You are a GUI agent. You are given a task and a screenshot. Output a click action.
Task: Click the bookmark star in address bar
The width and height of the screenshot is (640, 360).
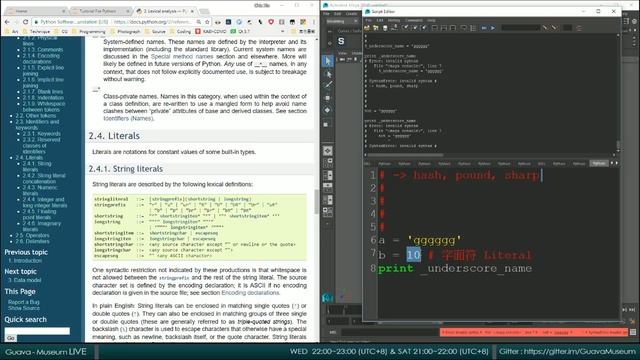click(207, 22)
